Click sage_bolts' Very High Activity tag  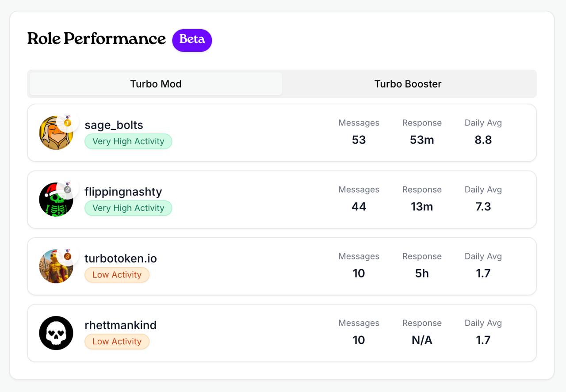tap(128, 141)
